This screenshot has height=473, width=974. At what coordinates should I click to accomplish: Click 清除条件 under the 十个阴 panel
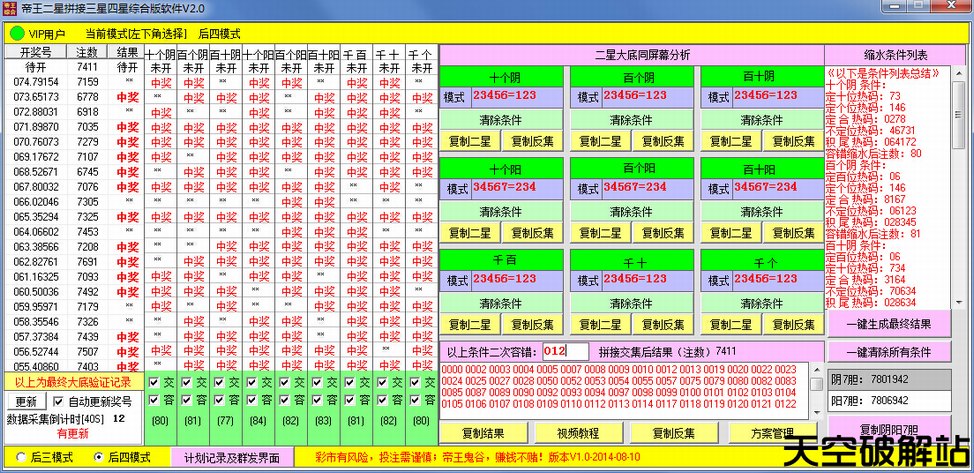point(501,120)
